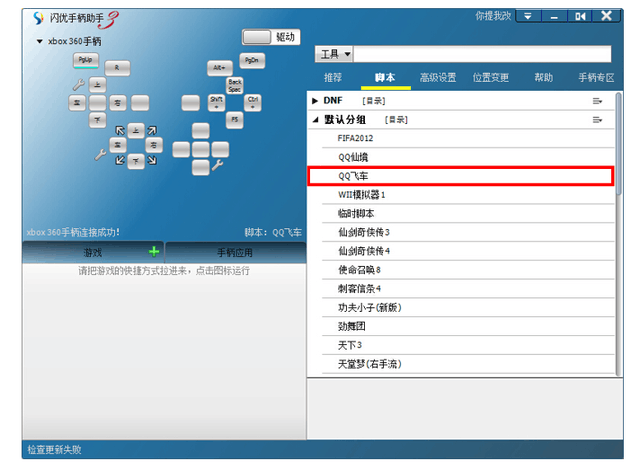
Task: Select the 功夫小子(新版) script
Action: point(468,308)
